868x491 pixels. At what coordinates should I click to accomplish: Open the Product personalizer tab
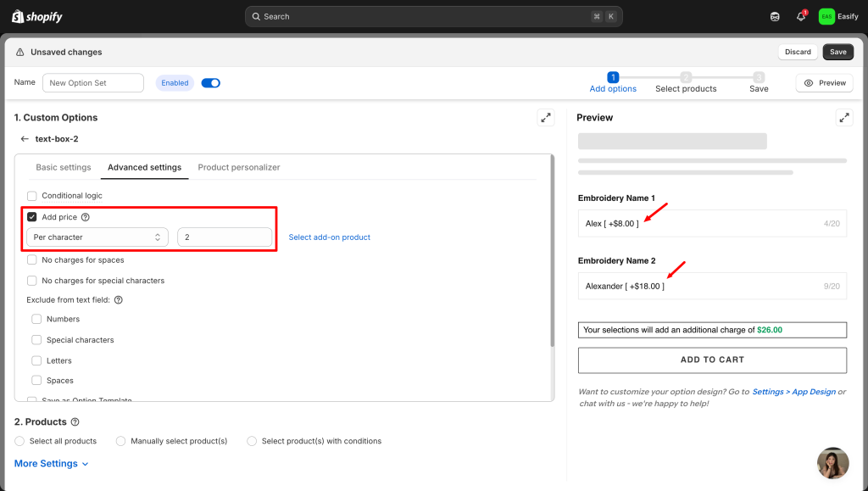pyautogui.click(x=239, y=168)
